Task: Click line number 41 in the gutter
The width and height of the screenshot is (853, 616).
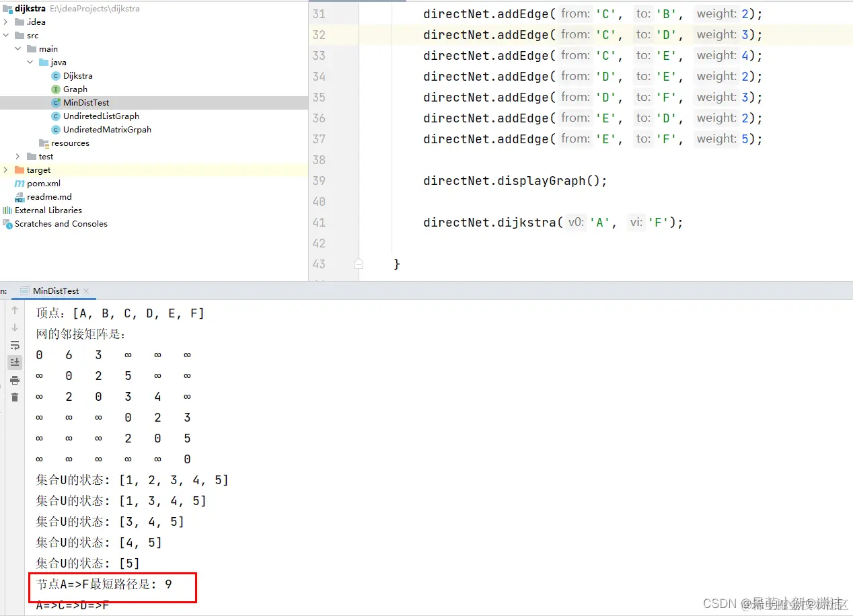Action: pyautogui.click(x=319, y=223)
